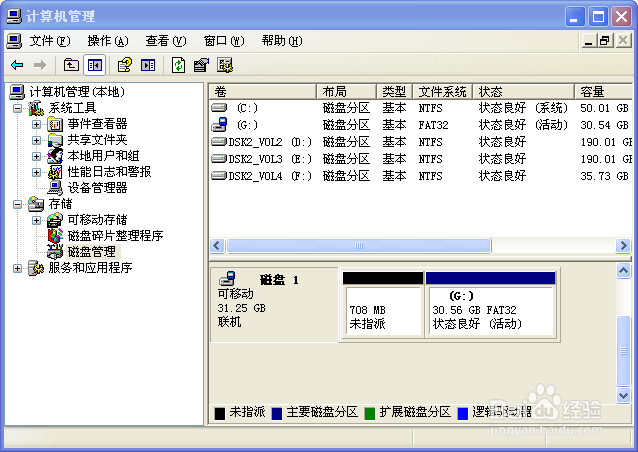Collapse the 系统工具 tree node
This screenshot has width=638, height=452.
tap(17, 108)
